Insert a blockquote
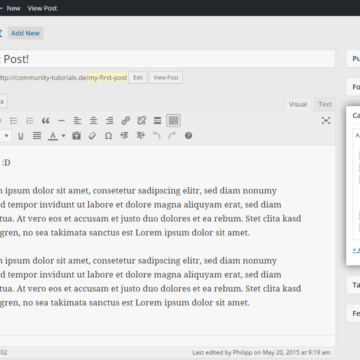This screenshot has height=360, width=360. tap(46, 121)
